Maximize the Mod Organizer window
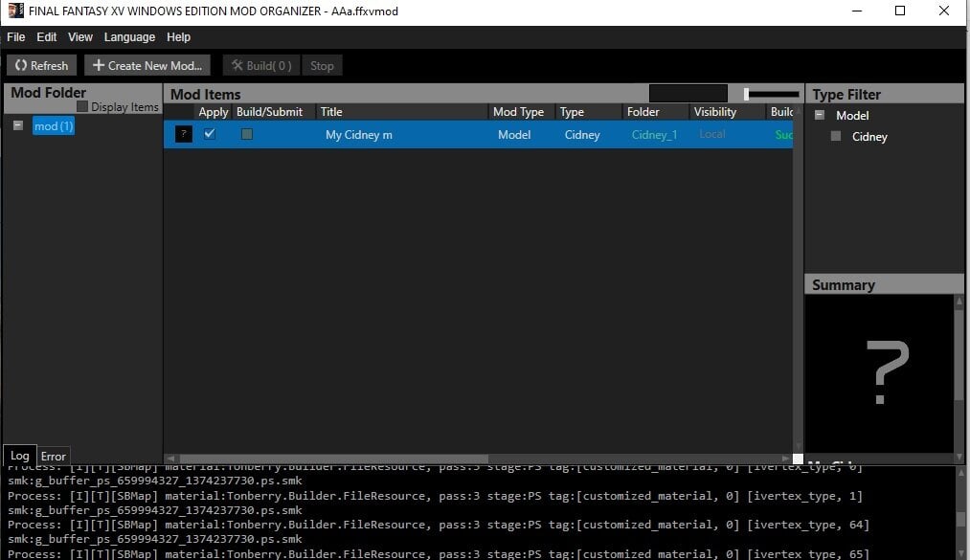This screenshot has width=970, height=560. (900, 11)
